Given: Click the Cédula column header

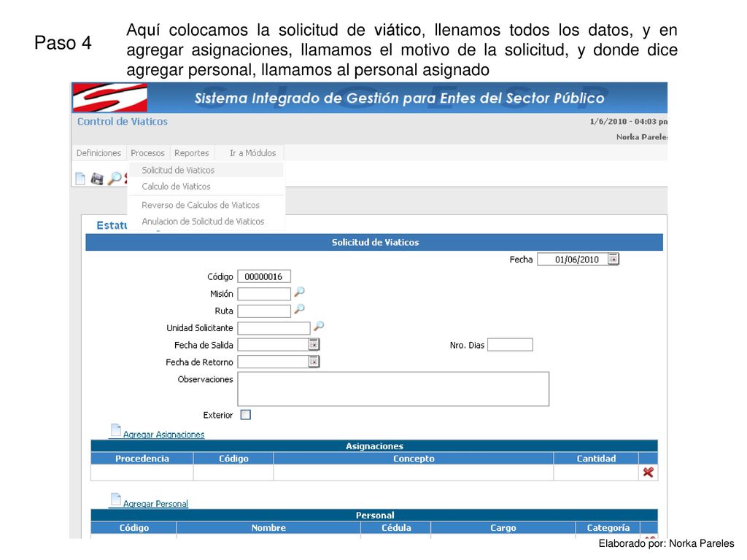Looking at the screenshot, I should pyautogui.click(x=396, y=528).
